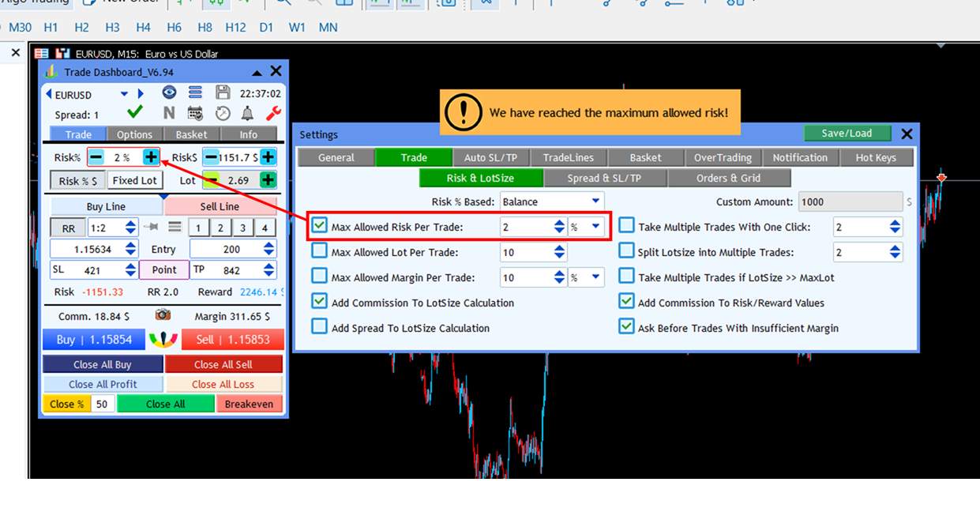980x512 pixels.
Task: Uncheck Add Commission To LotSize Calculation
Action: point(319,302)
